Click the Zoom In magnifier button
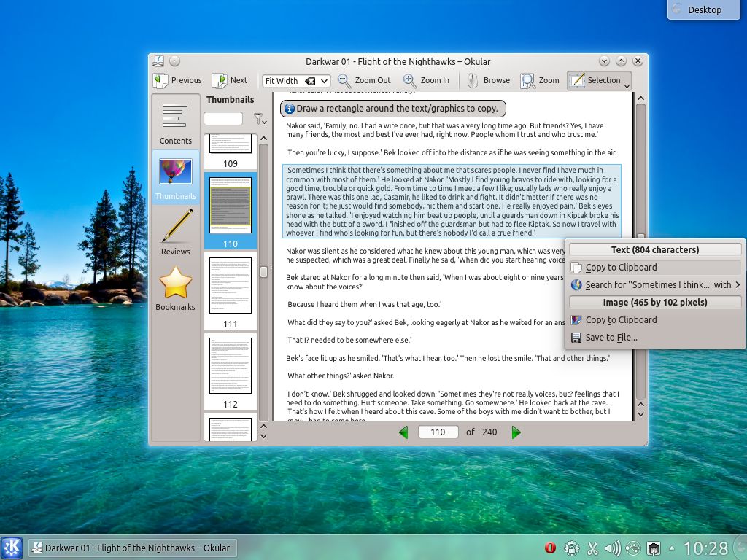Viewport: 747px width, 560px height. (426, 80)
